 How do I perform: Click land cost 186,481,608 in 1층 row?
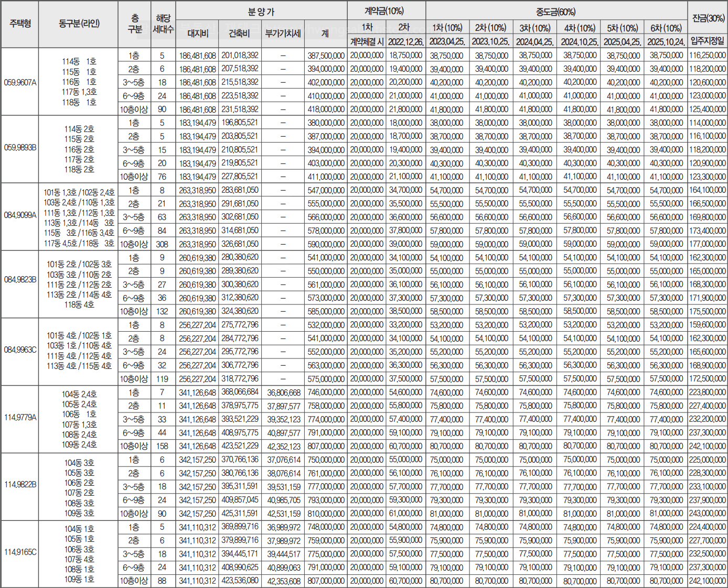point(197,56)
